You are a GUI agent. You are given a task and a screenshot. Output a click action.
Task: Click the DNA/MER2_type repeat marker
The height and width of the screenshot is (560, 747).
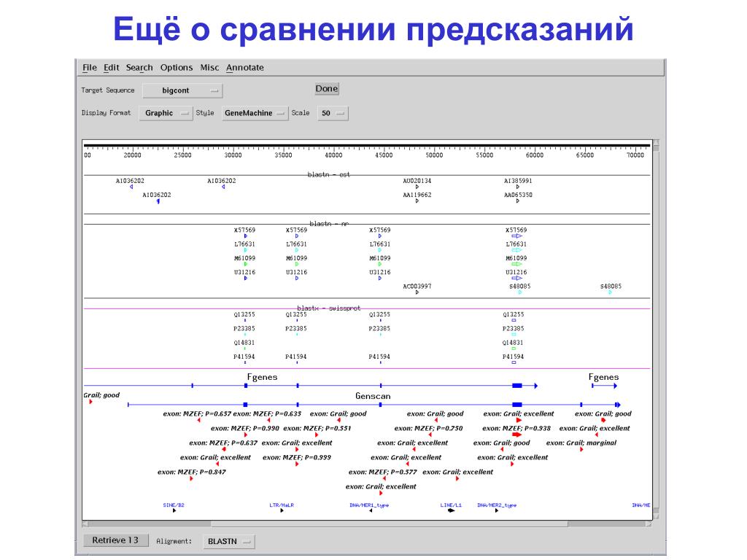[x=496, y=510]
